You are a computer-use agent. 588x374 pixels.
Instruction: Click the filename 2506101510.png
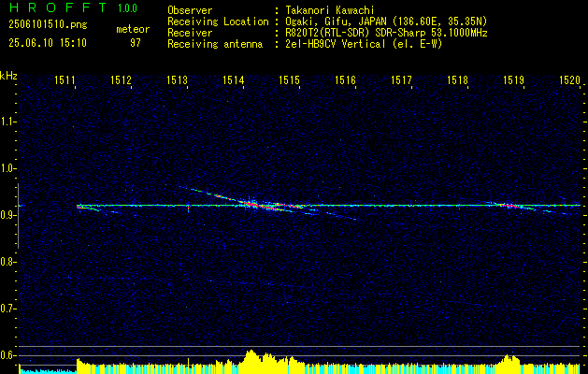tap(48, 25)
